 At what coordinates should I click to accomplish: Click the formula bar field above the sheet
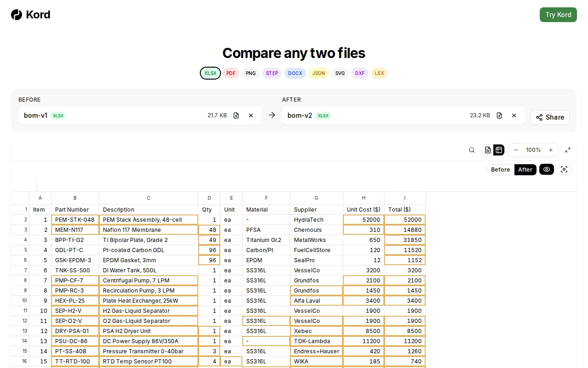(x=306, y=184)
